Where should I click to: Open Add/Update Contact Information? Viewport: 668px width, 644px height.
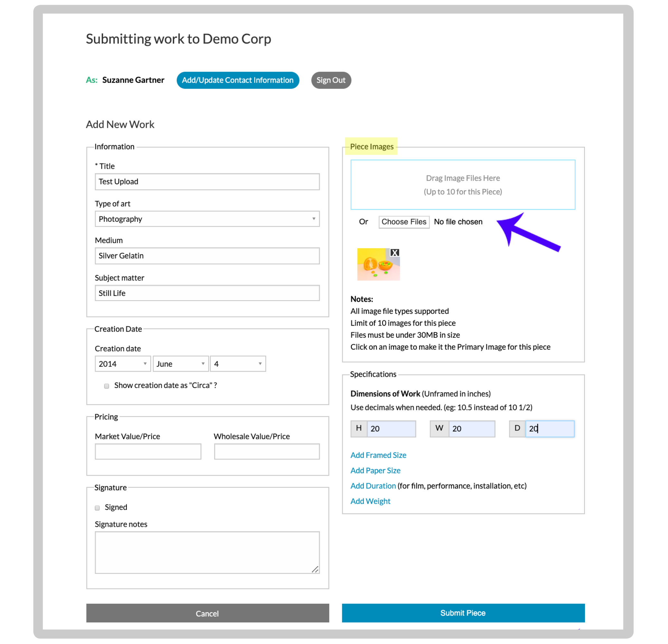238,80
